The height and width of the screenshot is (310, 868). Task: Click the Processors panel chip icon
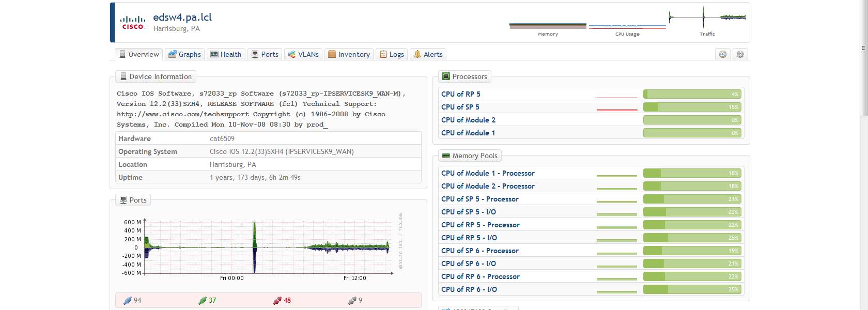pyautogui.click(x=446, y=76)
